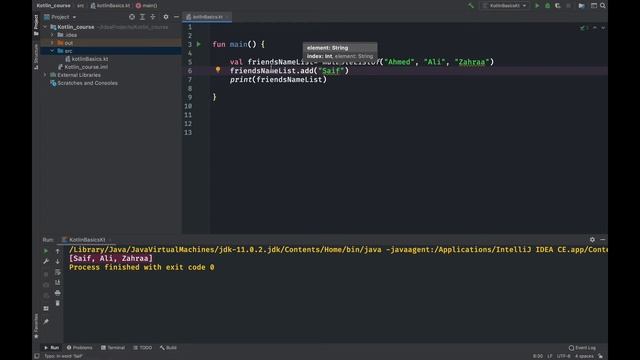640x360 pixels.
Task: Expand the out folder
Action: [52, 43]
